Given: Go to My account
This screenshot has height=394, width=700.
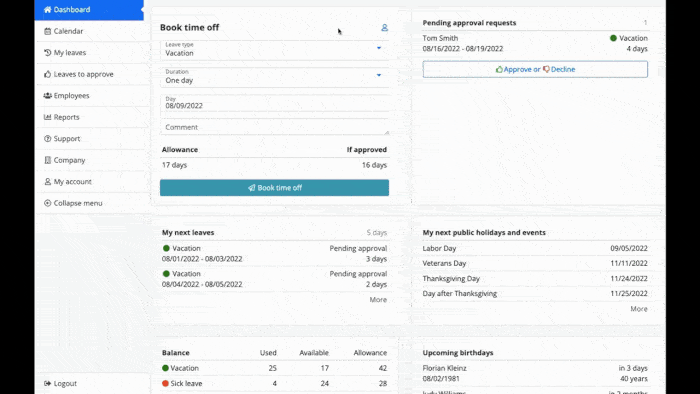Looking at the screenshot, I should (89, 182).
